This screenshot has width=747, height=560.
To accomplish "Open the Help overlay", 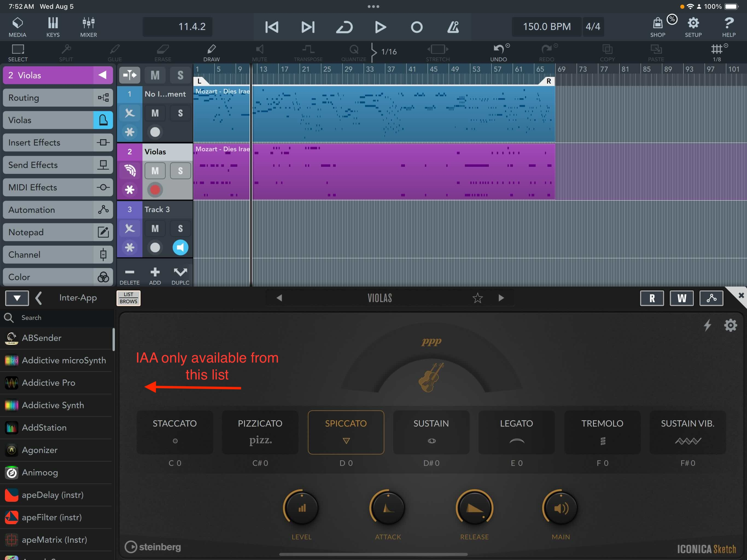I will coord(729,27).
